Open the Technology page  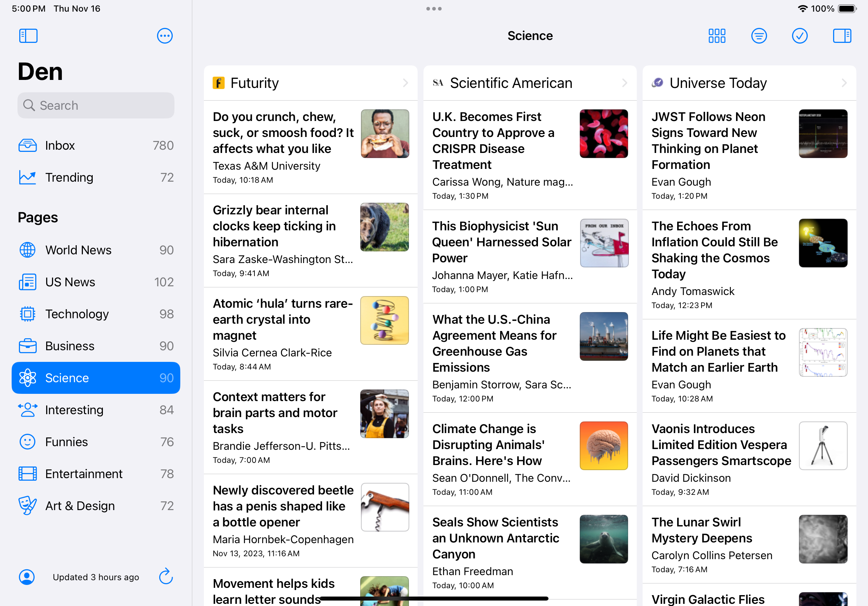pyautogui.click(x=96, y=314)
